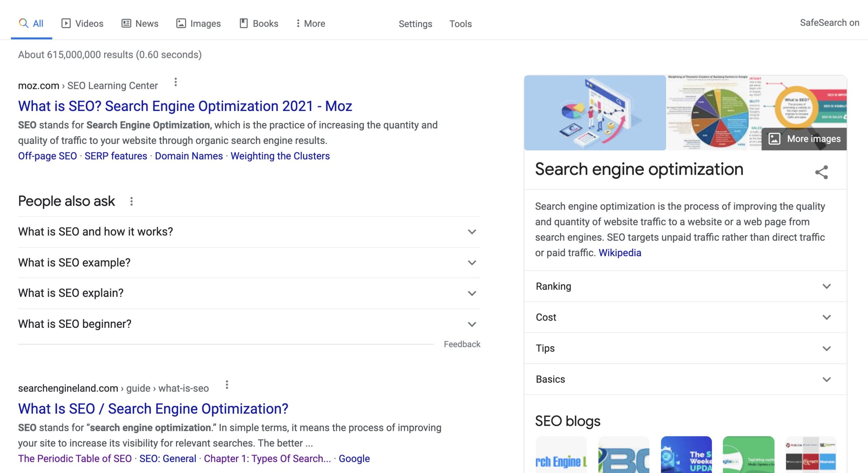The image size is (868, 473).
Task: Switch to the Images tab
Action: tap(198, 23)
